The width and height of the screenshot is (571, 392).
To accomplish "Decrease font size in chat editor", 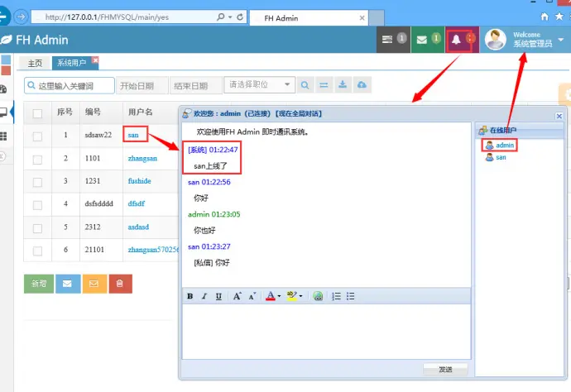I will coord(252,296).
